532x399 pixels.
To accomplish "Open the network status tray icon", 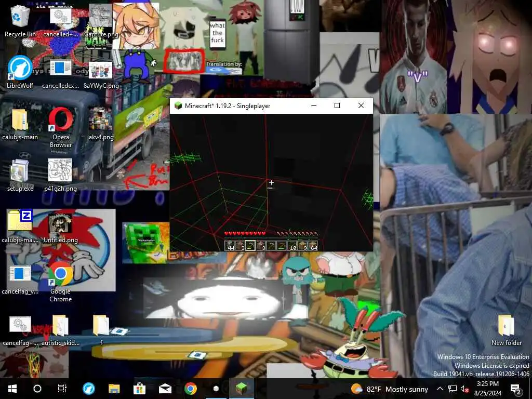I will pos(453,389).
